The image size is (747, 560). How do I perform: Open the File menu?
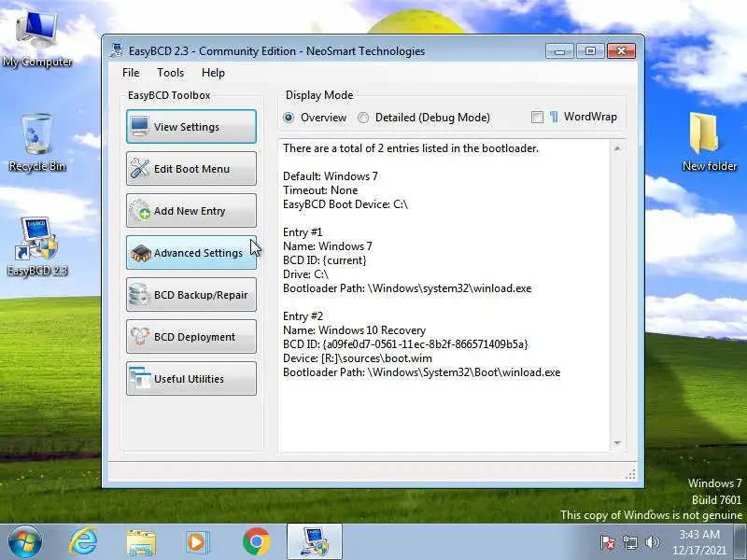pyautogui.click(x=131, y=73)
